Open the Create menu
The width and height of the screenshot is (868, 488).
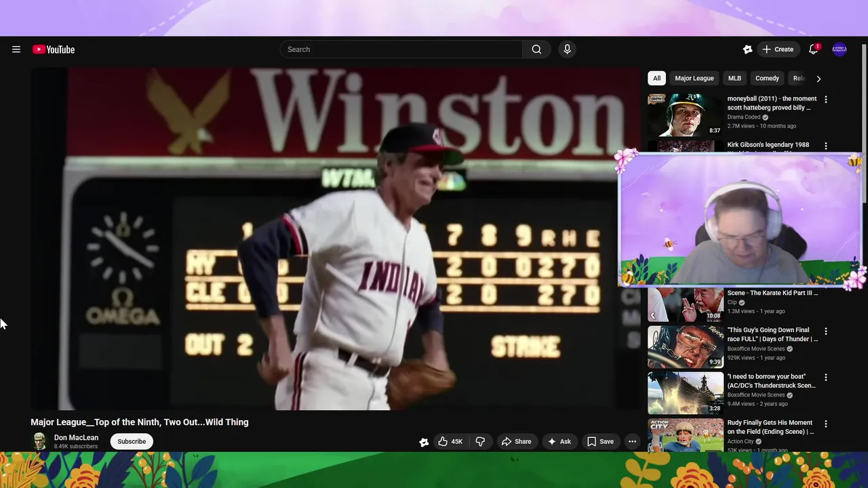tap(778, 49)
